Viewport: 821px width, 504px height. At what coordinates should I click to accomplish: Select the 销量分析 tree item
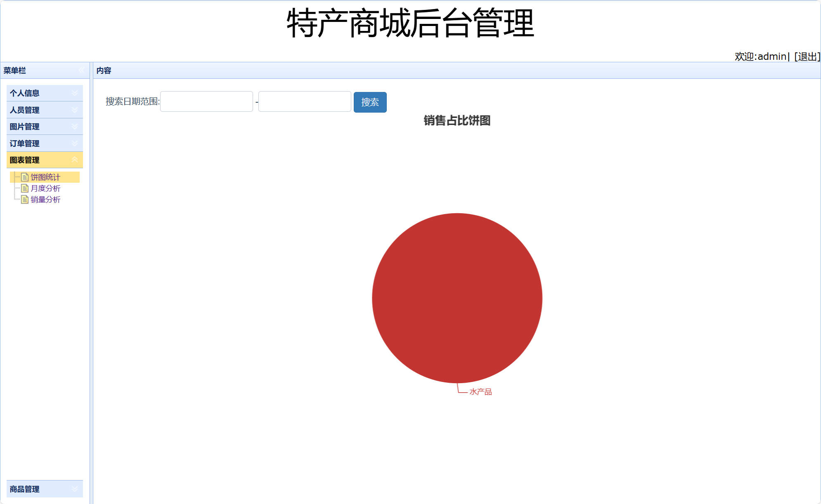pos(46,200)
